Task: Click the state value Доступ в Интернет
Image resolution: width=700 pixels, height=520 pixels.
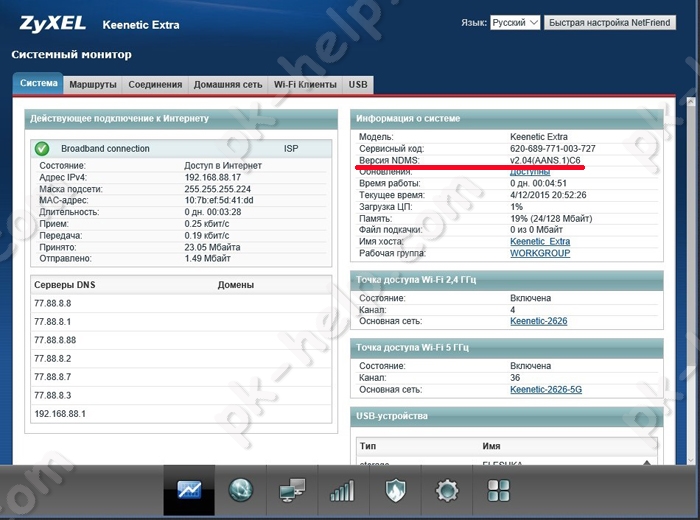Action: click(223, 166)
